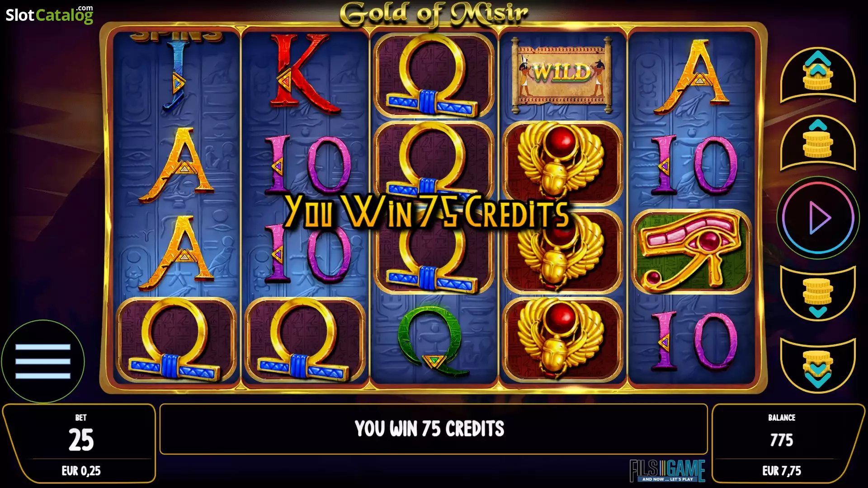Screen dimensions: 868x488
Task: Decrease bet with single-down coin button
Action: pyautogui.click(x=818, y=294)
